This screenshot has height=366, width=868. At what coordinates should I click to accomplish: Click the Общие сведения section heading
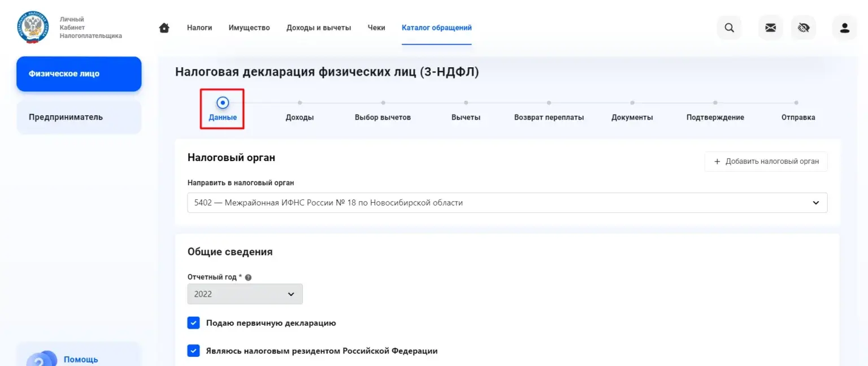pyautogui.click(x=230, y=252)
